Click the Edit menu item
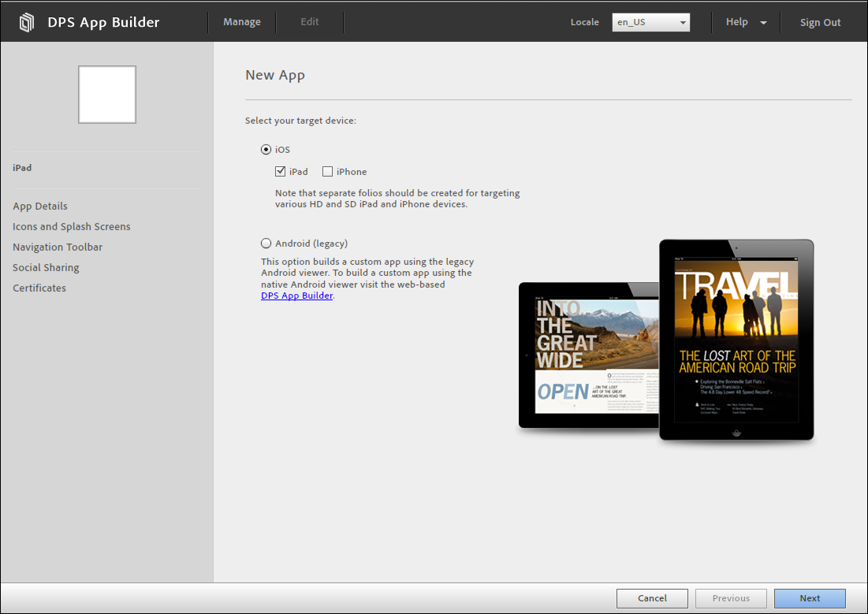868x614 pixels. coord(309,21)
